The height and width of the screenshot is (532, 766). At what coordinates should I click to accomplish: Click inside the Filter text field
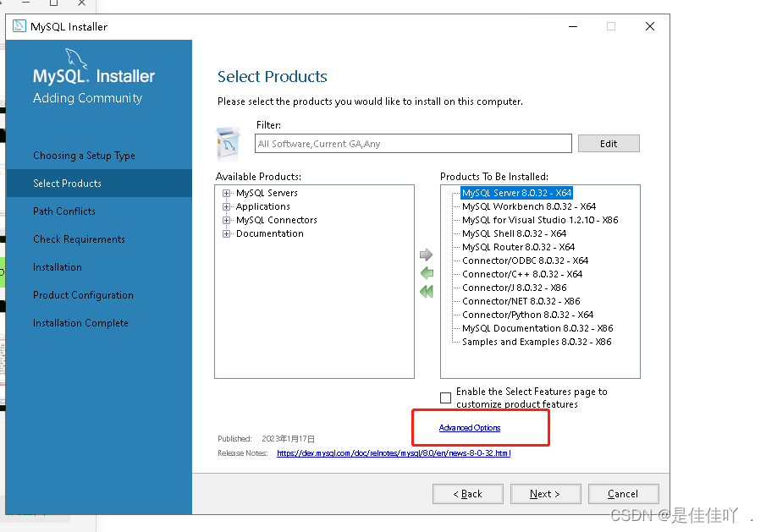(413, 144)
